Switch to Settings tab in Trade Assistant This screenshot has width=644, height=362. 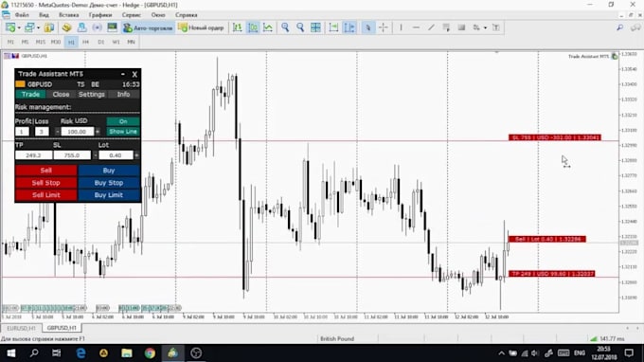[x=92, y=95]
